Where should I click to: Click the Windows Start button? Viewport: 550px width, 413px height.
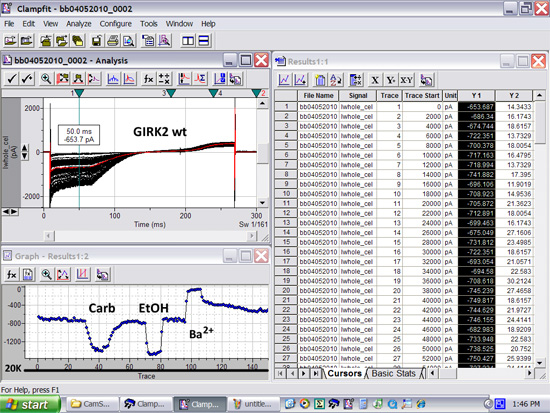30,404
